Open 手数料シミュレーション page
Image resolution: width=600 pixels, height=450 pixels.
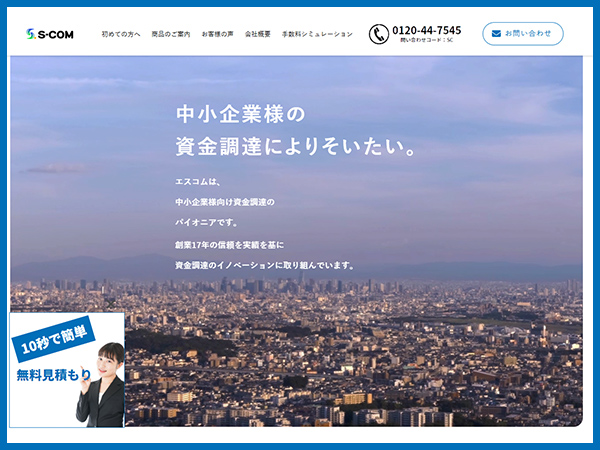317,34
